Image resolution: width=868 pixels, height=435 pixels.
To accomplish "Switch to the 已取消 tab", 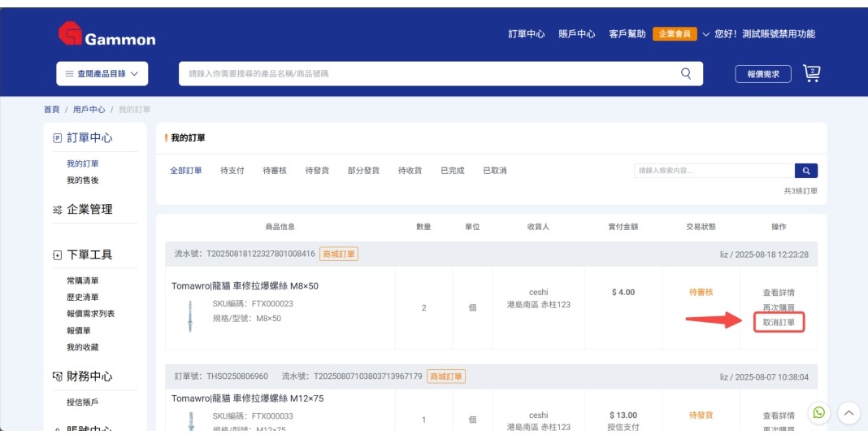I will point(494,171).
